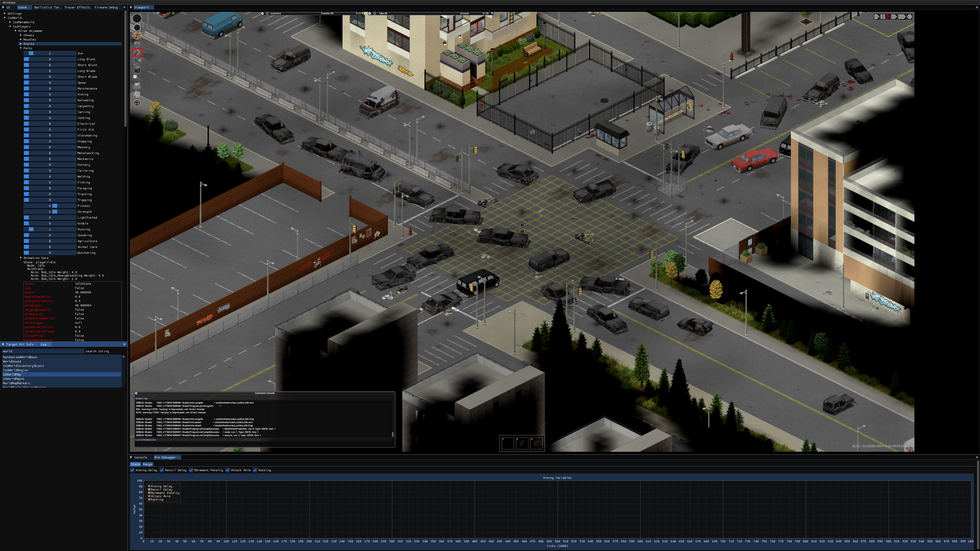The height and width of the screenshot is (551, 980).
Task: Open the folded map icon
Action: click(137, 94)
